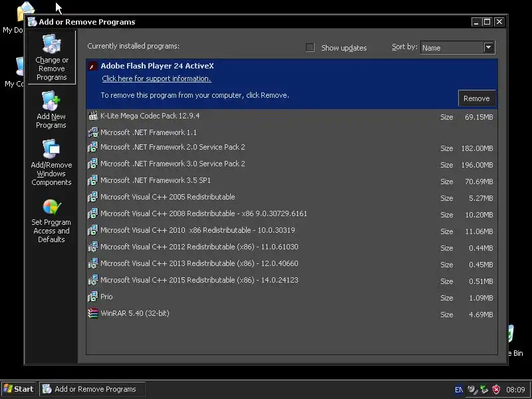Click the K-Lite Mega Codec Pack icon
Image resolution: width=532 pixels, height=399 pixels.
click(x=93, y=116)
